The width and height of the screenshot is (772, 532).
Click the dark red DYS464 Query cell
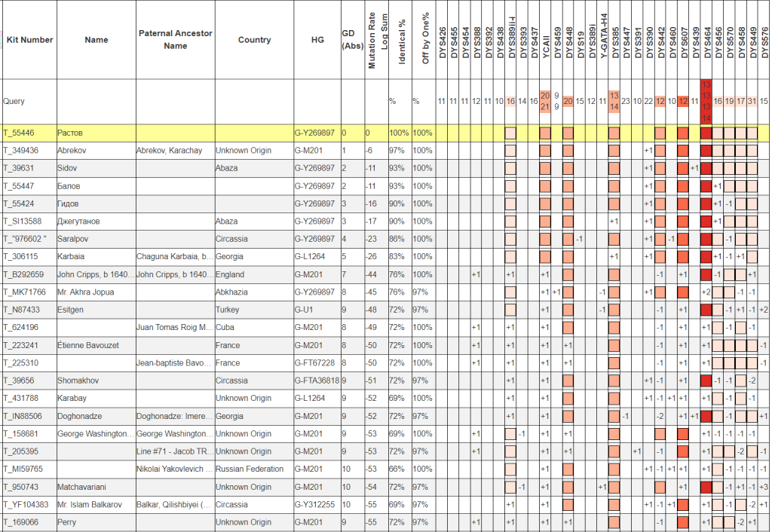(706, 101)
